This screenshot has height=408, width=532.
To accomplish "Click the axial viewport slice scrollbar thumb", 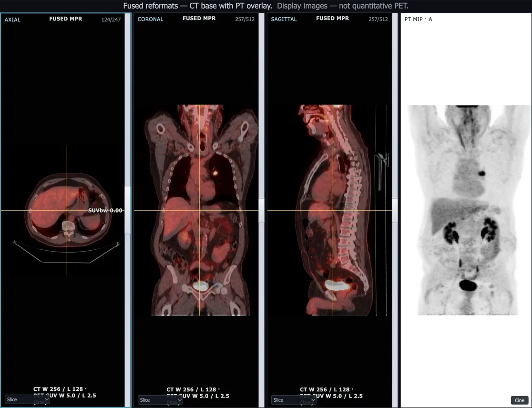I will 128,210.
